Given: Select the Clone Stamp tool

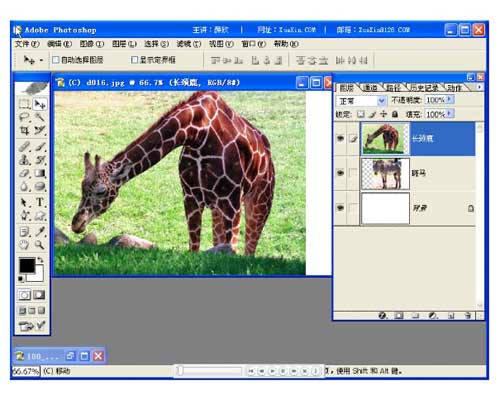Looking at the screenshot, I should (x=25, y=160).
